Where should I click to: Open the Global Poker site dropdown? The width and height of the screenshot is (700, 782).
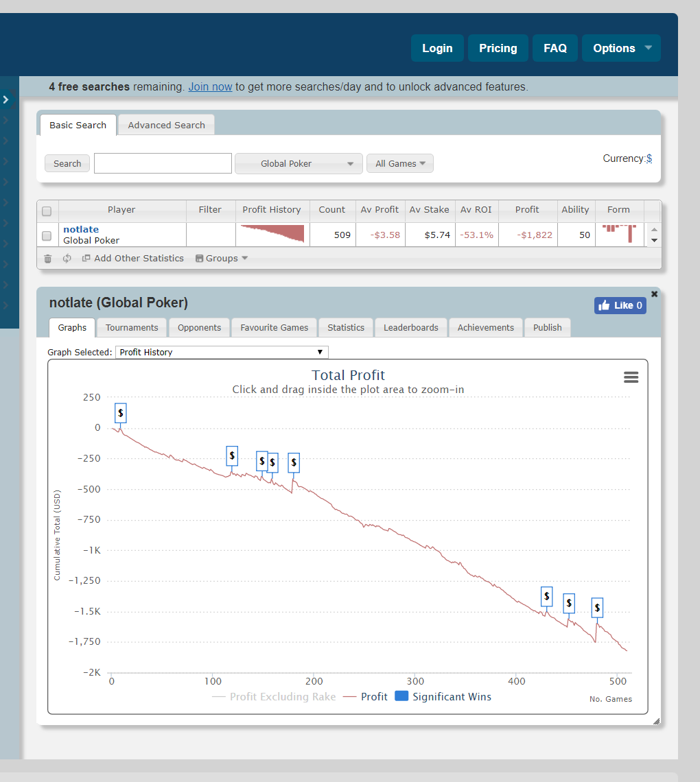[x=298, y=164]
